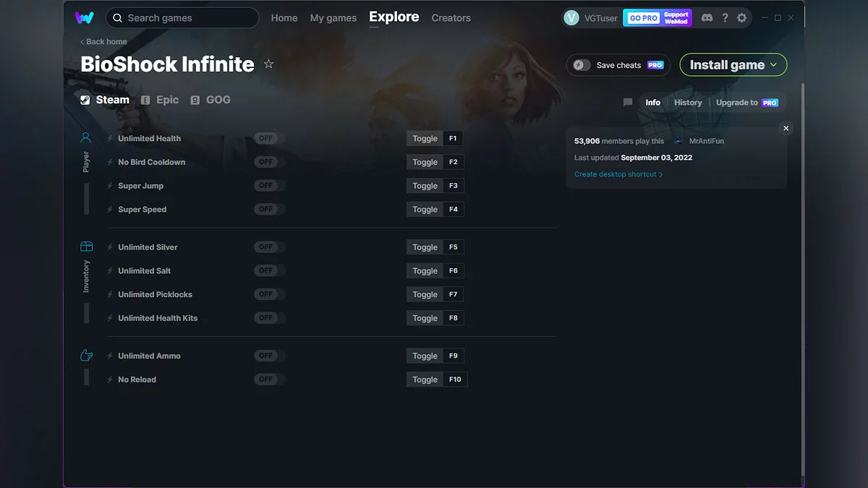Click lightning icon beside No Bird Cooldown

tap(110, 162)
